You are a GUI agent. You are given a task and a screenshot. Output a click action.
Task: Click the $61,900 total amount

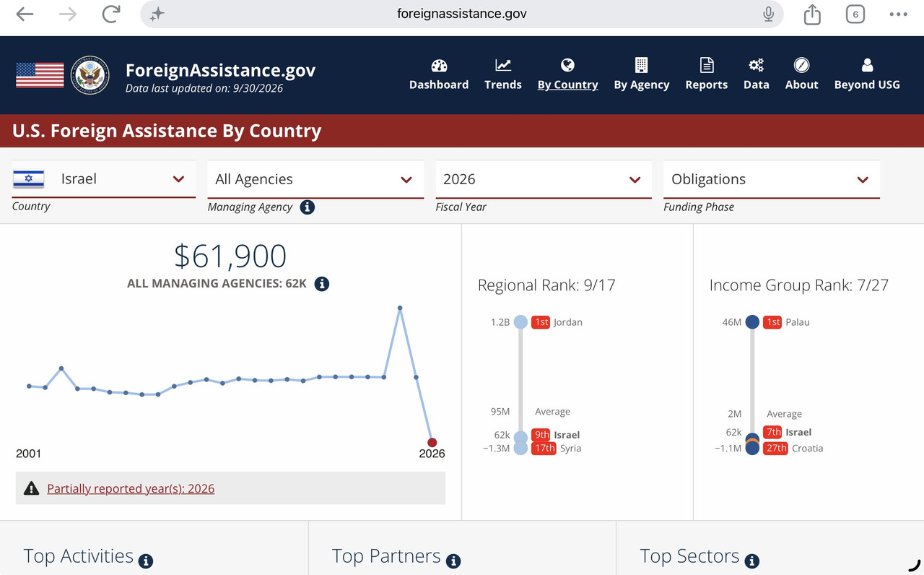click(x=230, y=256)
